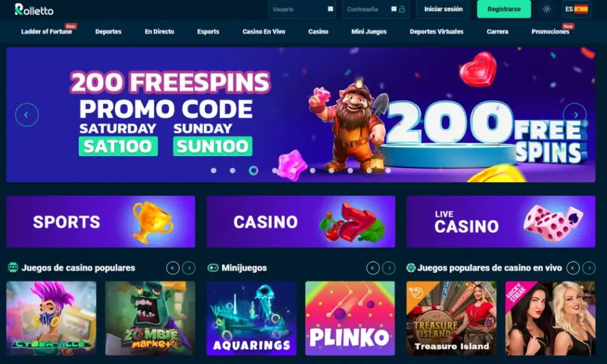
Task: Open the Casino En Vivo menu item
Action: tap(263, 32)
